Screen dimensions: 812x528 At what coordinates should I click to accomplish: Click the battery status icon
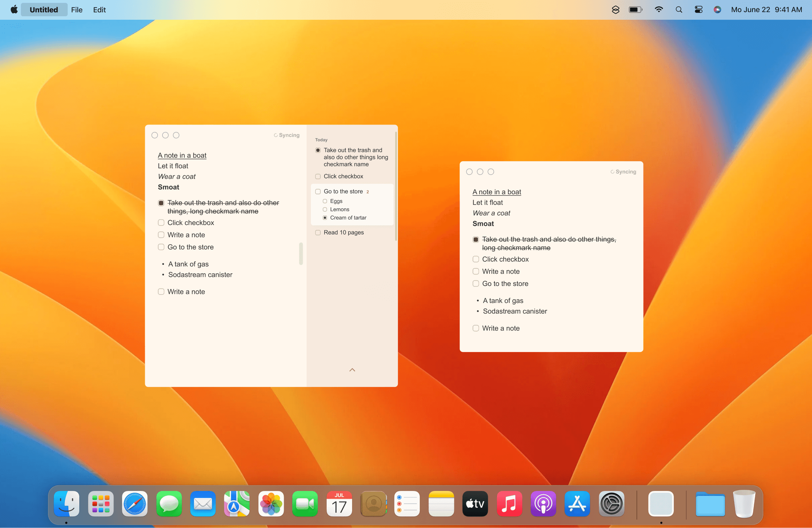click(x=636, y=10)
